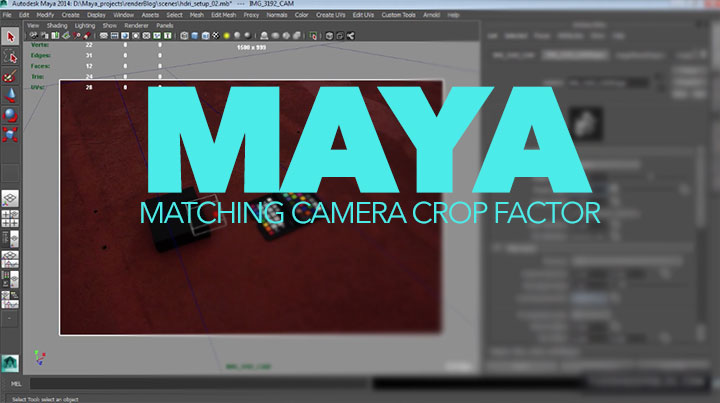The height and width of the screenshot is (403, 720).
Task: Click the 2D pan/zoom icon
Action: [x=76, y=36]
